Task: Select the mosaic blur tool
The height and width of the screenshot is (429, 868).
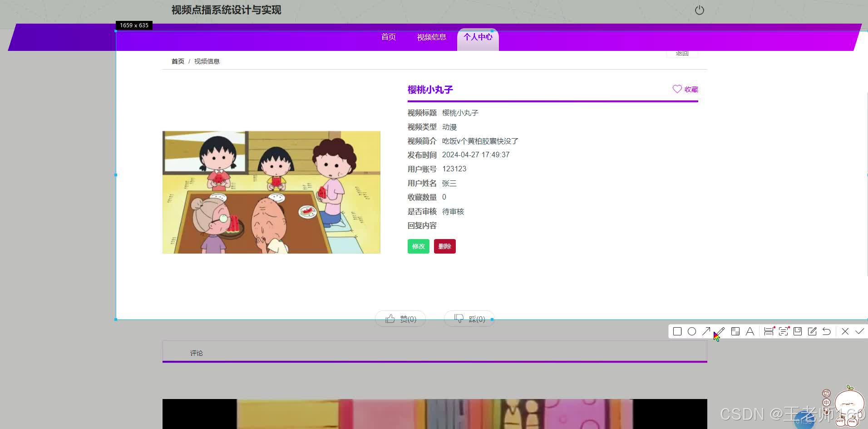Action: pyautogui.click(x=735, y=331)
